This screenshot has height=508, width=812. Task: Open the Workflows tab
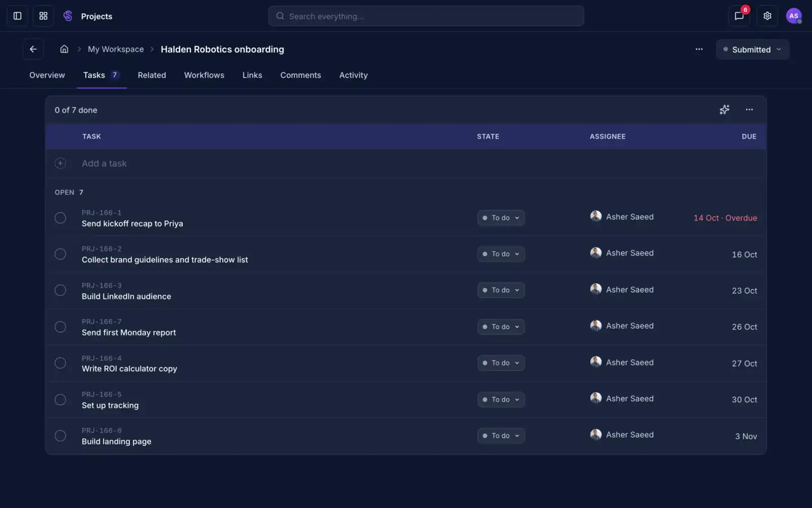(204, 75)
